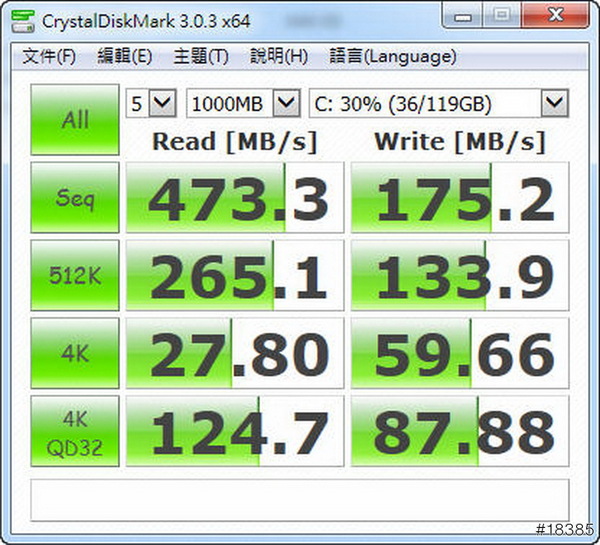600x545 pixels.
Task: Expand the test count dropdown showing 5
Action: 163,103
